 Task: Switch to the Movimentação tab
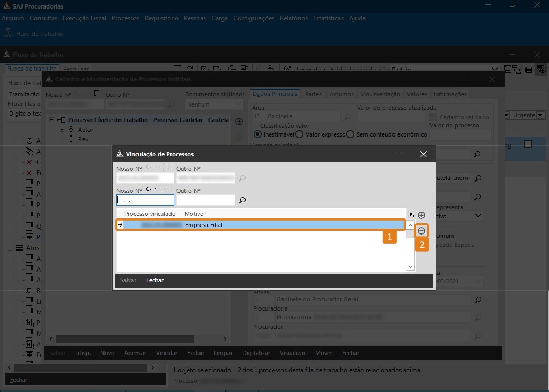click(380, 94)
